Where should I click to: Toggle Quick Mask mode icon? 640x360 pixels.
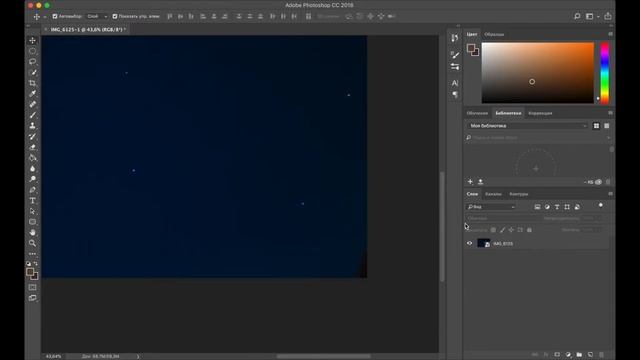[x=32, y=287]
